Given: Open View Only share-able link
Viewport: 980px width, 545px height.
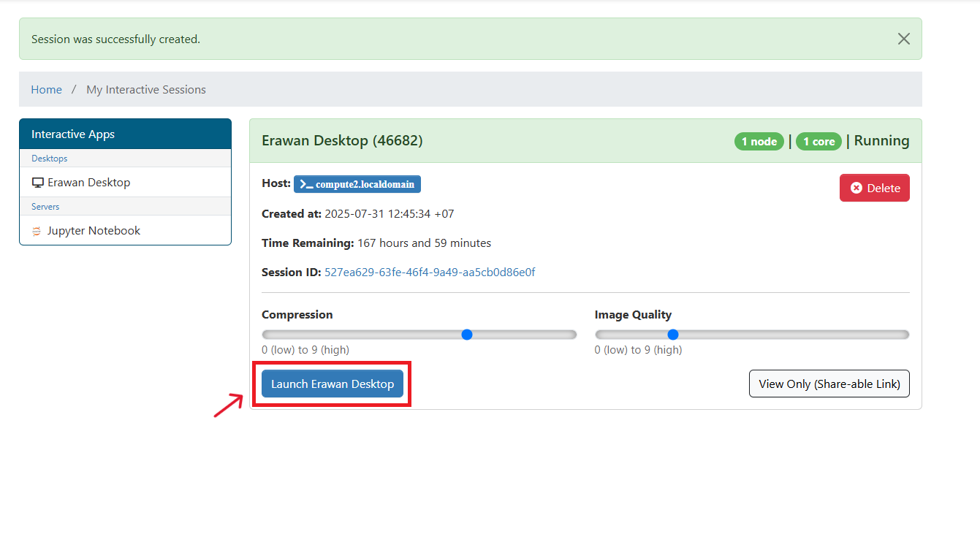Looking at the screenshot, I should click(x=829, y=384).
